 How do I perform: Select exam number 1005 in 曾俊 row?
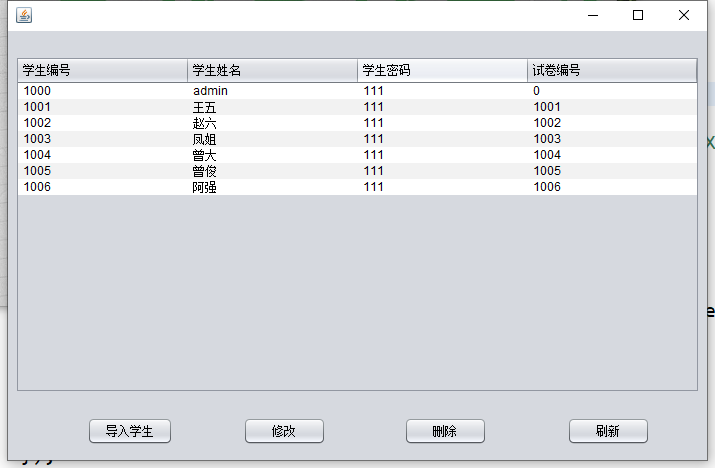click(612, 171)
